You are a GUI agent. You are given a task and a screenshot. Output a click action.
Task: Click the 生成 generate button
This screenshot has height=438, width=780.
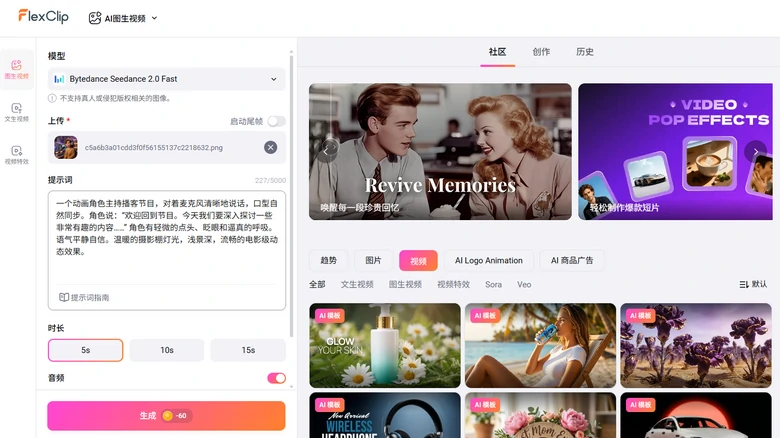pyautogui.click(x=166, y=415)
